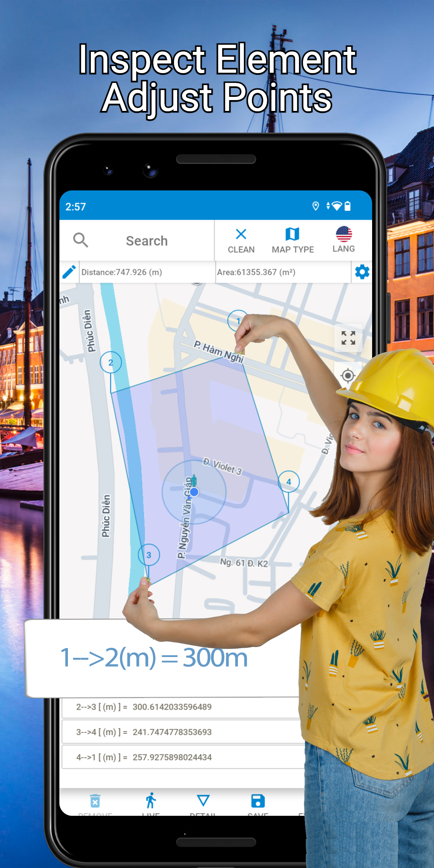The image size is (434, 868).
Task: Open the LANG language flag menu
Action: click(344, 240)
